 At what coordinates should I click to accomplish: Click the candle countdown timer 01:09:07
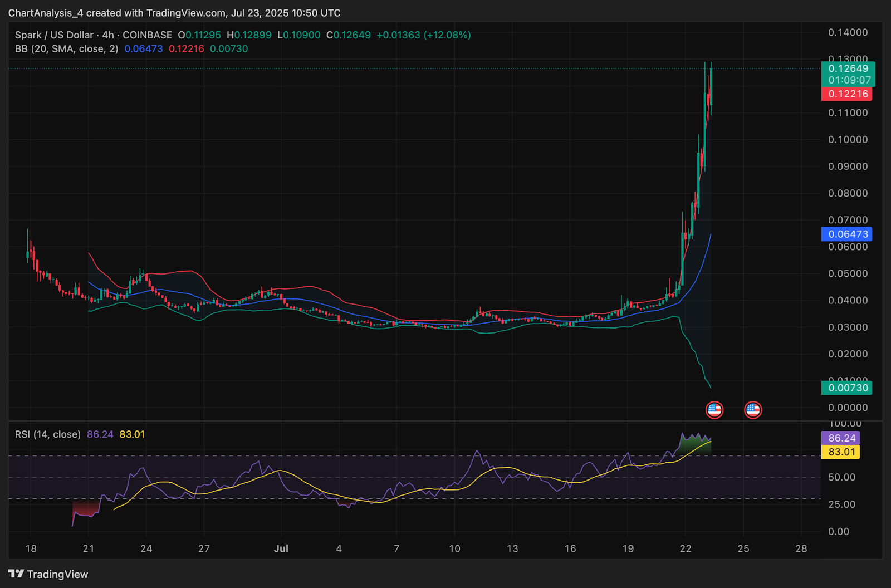tap(849, 80)
